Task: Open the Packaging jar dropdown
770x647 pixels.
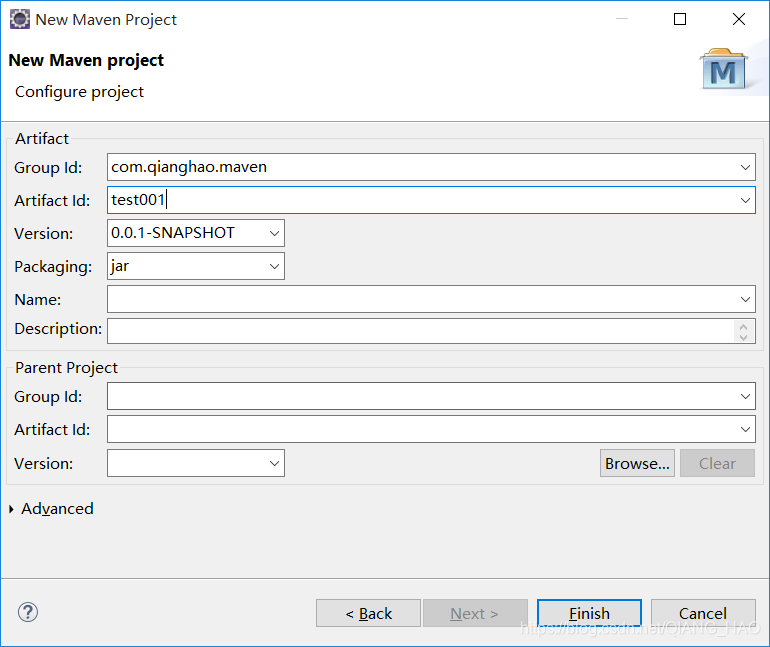Action: coord(274,266)
